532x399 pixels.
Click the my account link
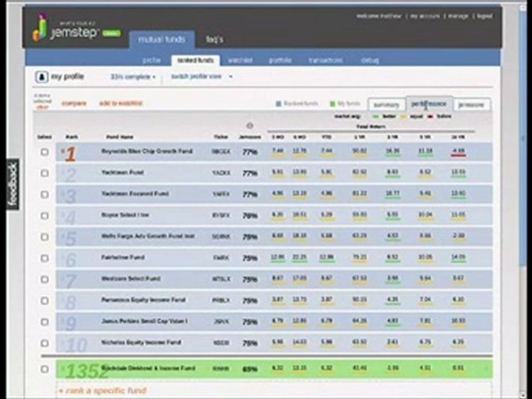[425, 16]
